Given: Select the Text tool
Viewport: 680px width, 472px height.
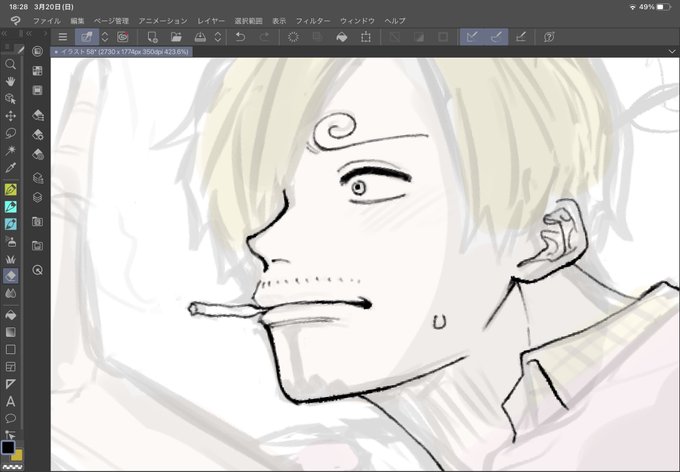Looking at the screenshot, I should (x=10, y=402).
